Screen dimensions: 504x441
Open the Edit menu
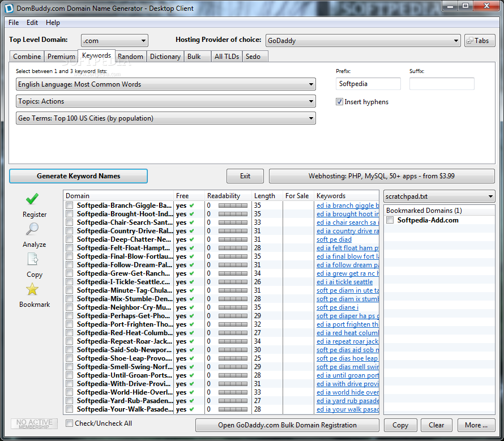[x=32, y=23]
